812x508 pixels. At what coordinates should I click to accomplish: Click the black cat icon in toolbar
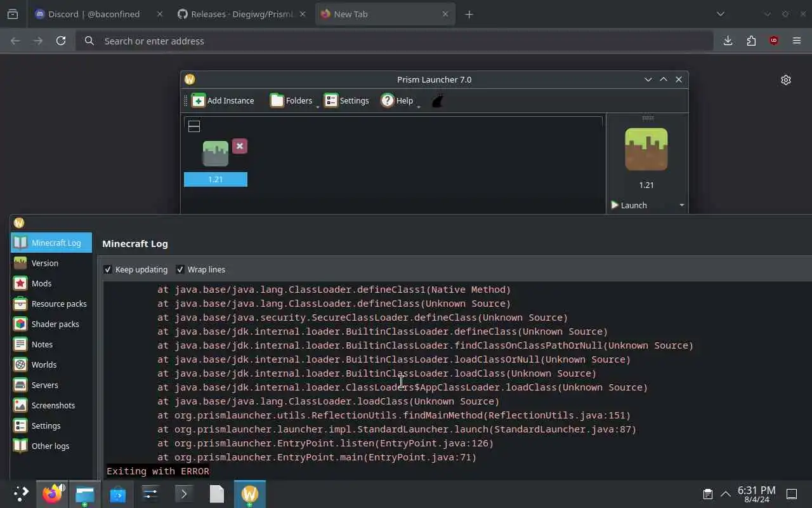(437, 100)
